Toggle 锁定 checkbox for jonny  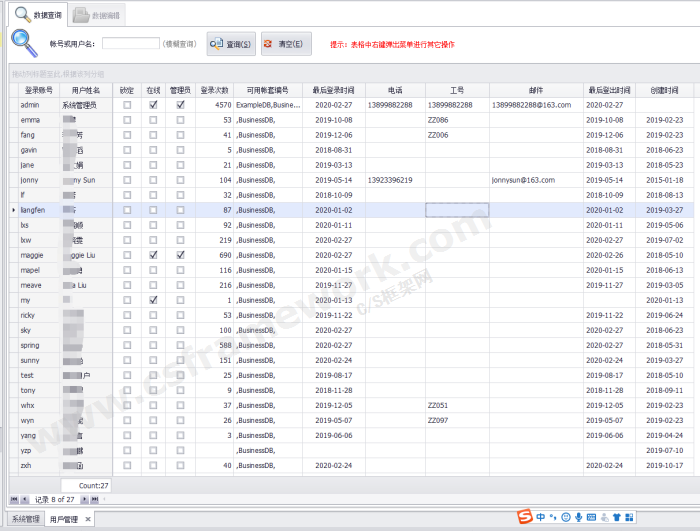[x=127, y=180]
